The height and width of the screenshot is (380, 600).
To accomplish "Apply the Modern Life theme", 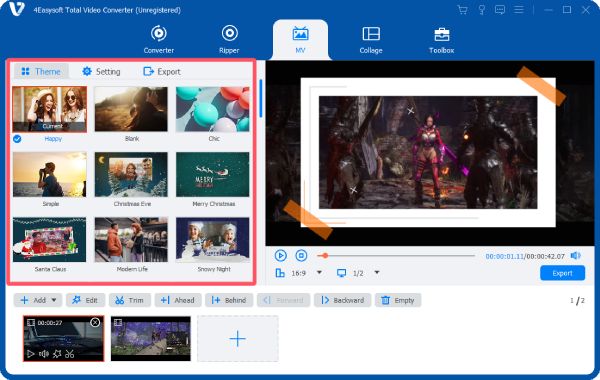I will 131,240.
